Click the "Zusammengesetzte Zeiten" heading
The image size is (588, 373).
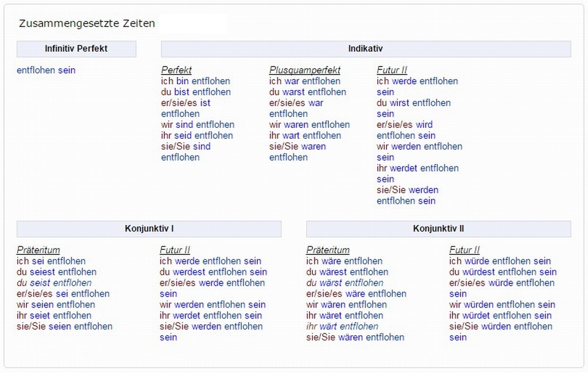point(87,24)
